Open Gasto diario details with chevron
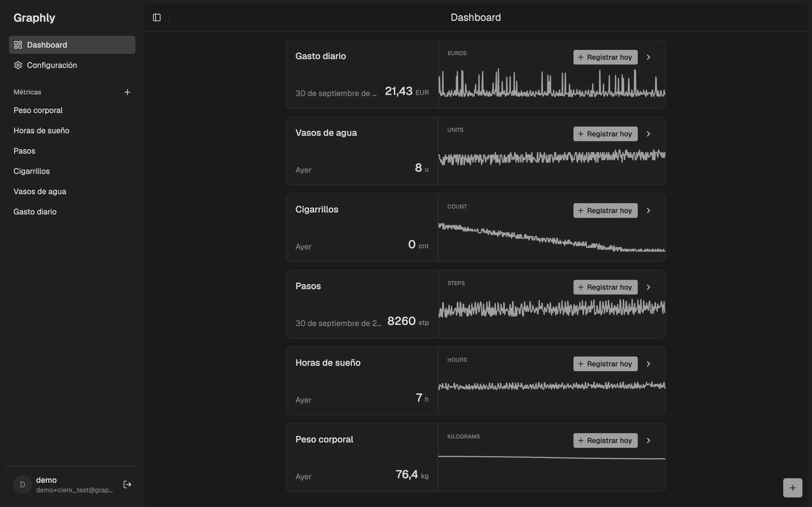812x507 pixels. [x=648, y=57]
